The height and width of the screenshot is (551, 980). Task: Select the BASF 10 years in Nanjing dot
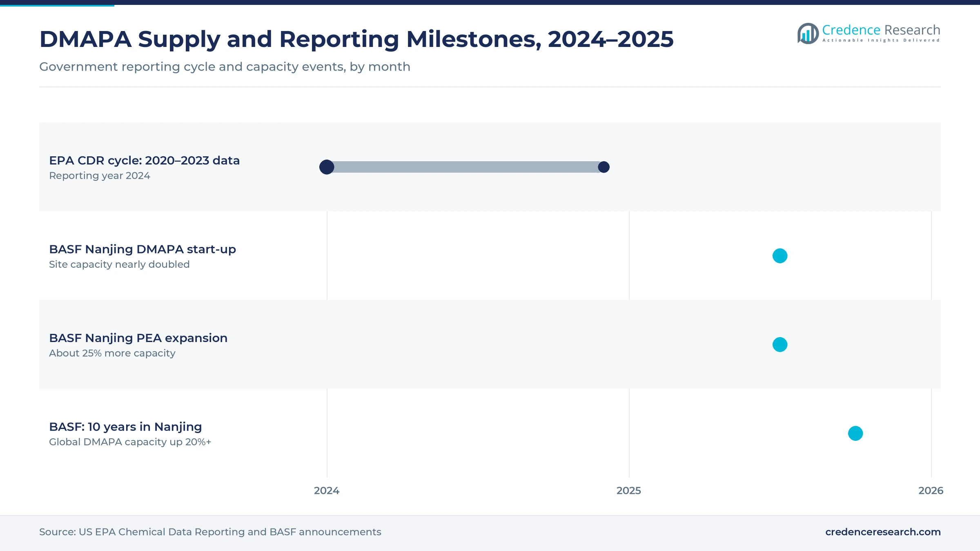pyautogui.click(x=855, y=433)
